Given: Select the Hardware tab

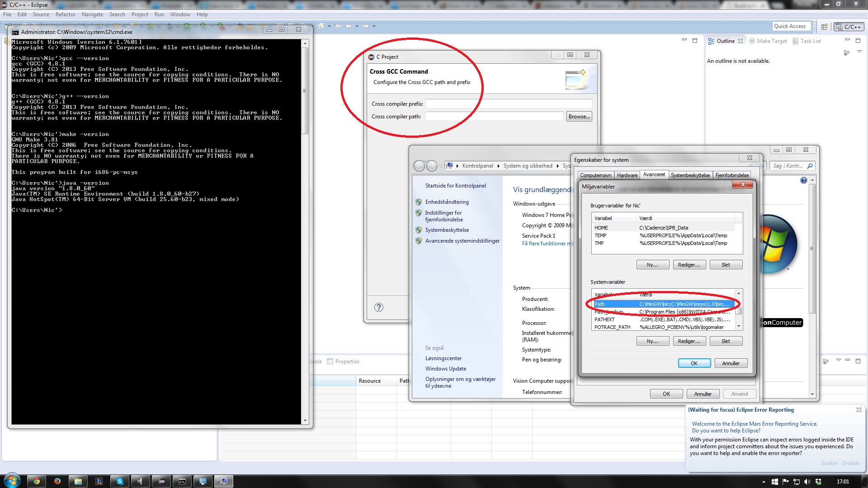Looking at the screenshot, I should pyautogui.click(x=627, y=175).
